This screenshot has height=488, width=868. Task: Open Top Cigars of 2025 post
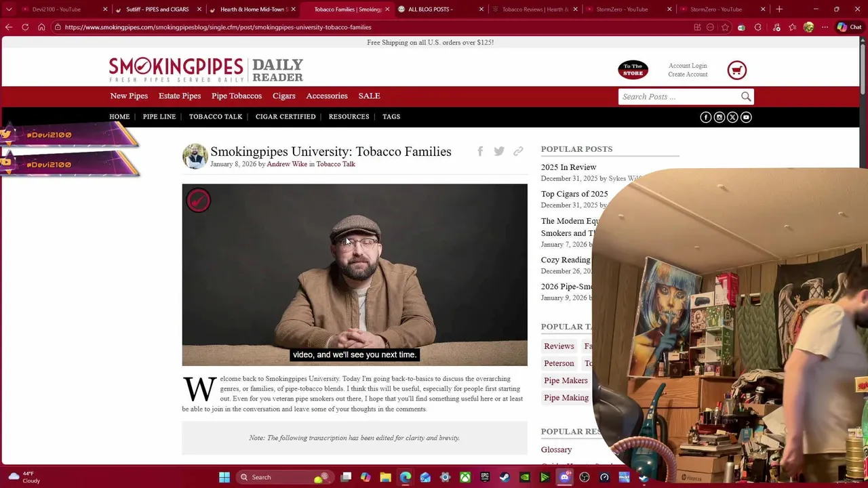[574, 194]
